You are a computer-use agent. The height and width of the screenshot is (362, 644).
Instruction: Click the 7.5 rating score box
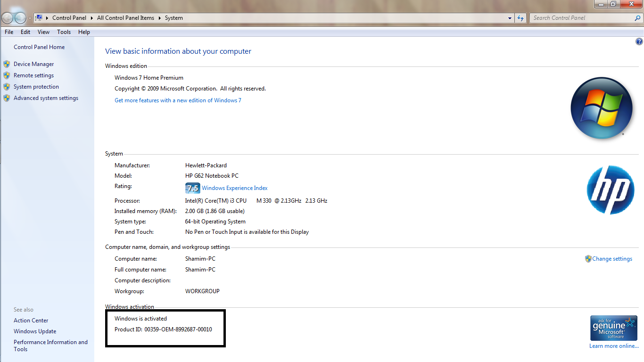pyautogui.click(x=192, y=188)
